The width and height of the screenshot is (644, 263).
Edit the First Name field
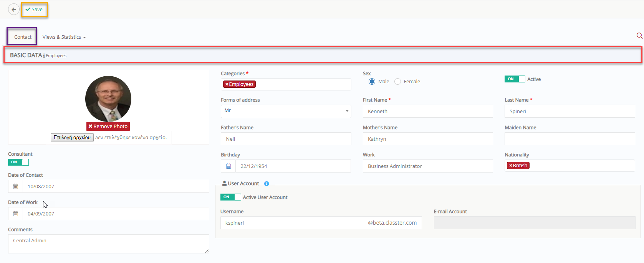point(428,111)
